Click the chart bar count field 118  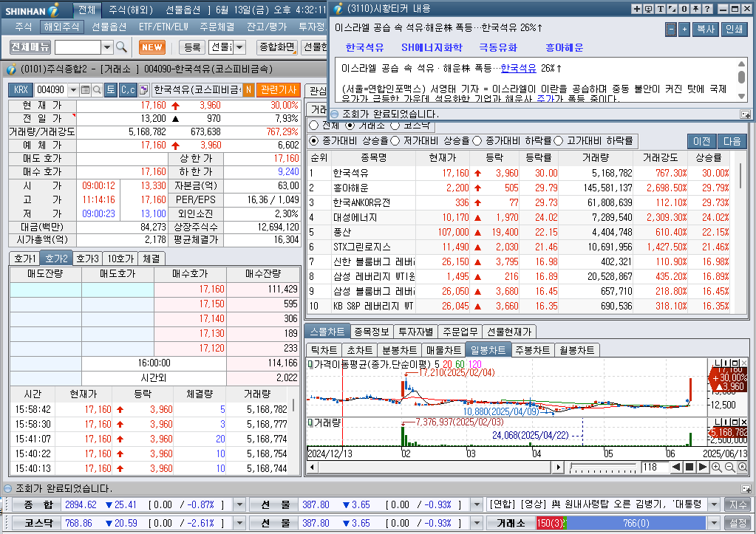click(x=655, y=467)
